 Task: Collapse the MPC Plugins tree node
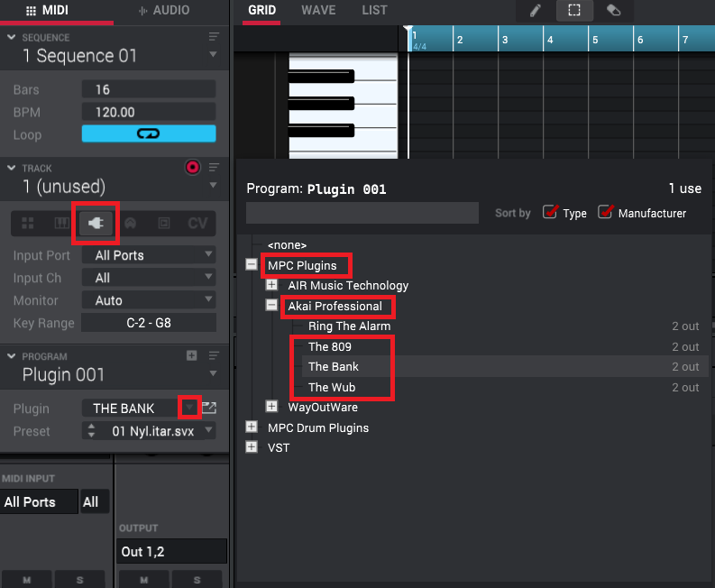tap(252, 264)
